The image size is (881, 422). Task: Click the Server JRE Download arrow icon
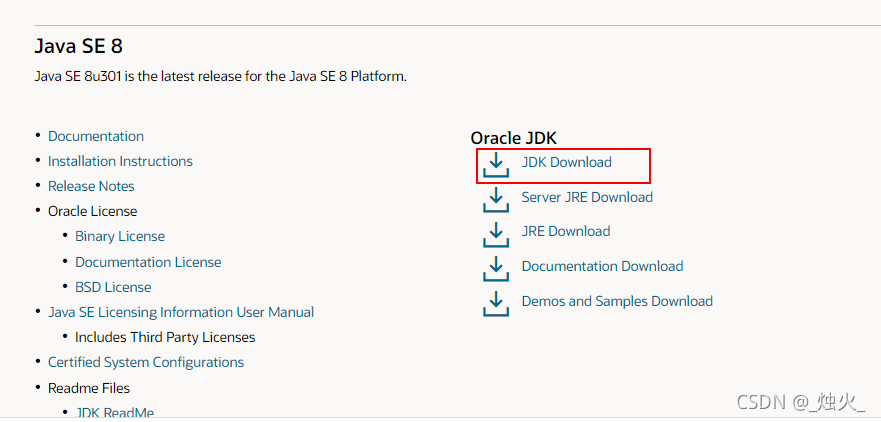pos(496,200)
